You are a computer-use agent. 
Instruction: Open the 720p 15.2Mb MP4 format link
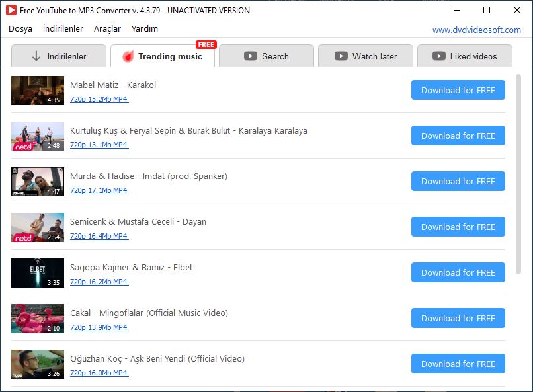(99, 99)
